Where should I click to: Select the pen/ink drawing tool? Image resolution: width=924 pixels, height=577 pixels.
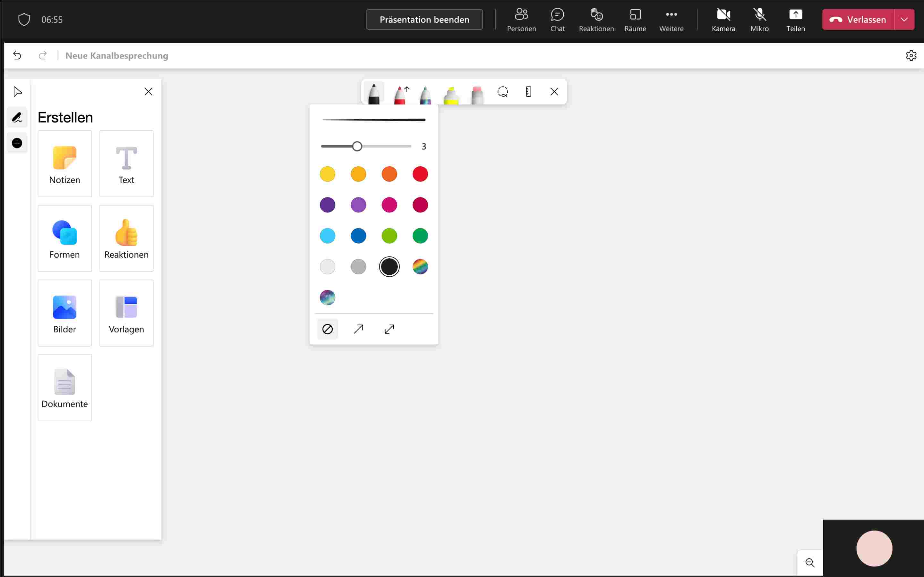373,92
